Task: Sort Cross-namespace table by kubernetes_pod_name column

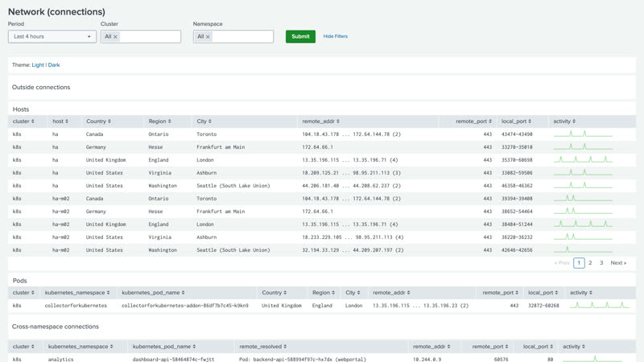Action: 164,347
